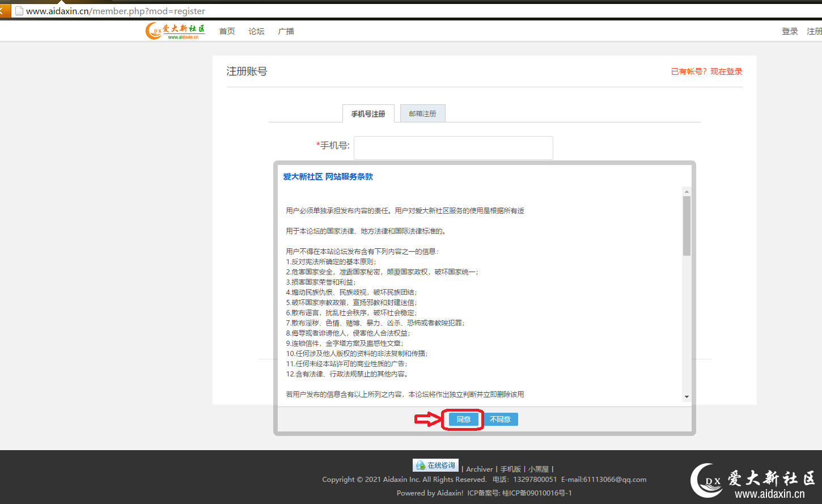Image resolution: width=822 pixels, height=504 pixels.
Task: Click the terms dialog scrollbar thumb
Action: [x=687, y=226]
